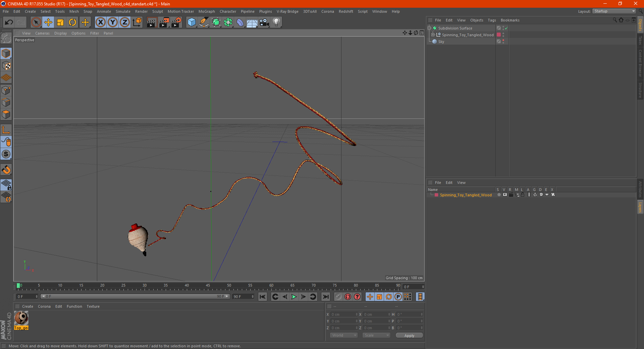This screenshot has height=349, width=644.
Task: Toggle layer Render clapper icon
Action: click(511, 195)
